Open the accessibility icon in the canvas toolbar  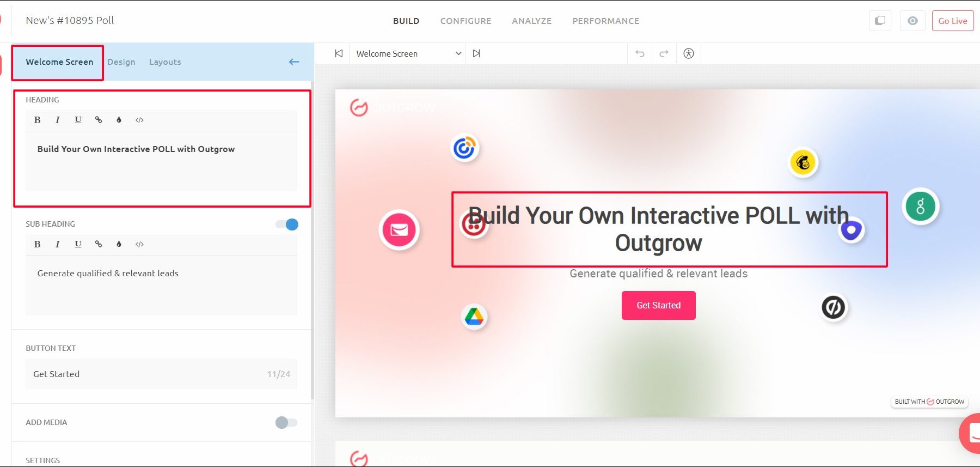[x=689, y=53]
